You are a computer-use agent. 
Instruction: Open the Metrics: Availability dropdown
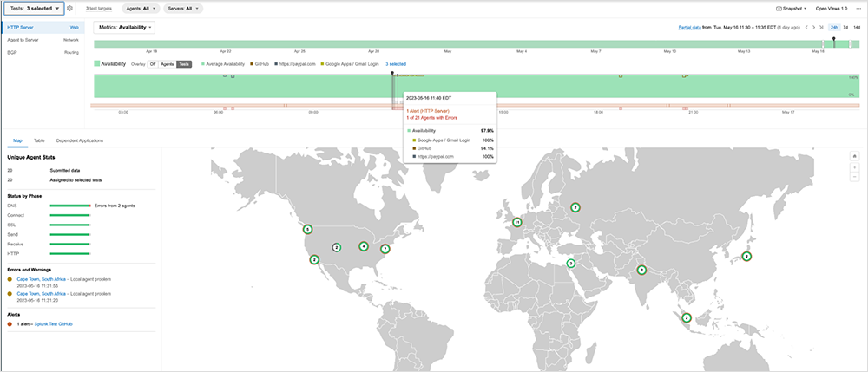(123, 28)
